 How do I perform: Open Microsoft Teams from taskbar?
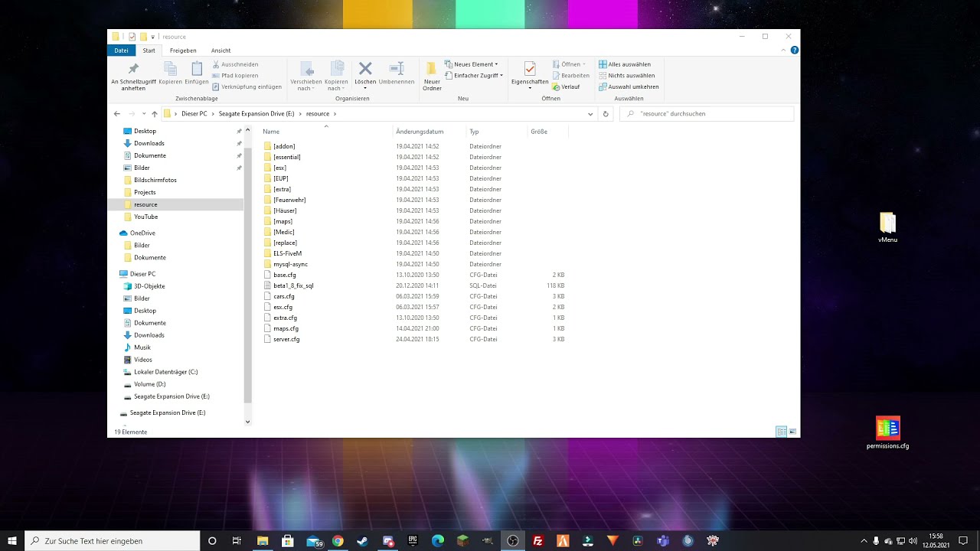(663, 541)
